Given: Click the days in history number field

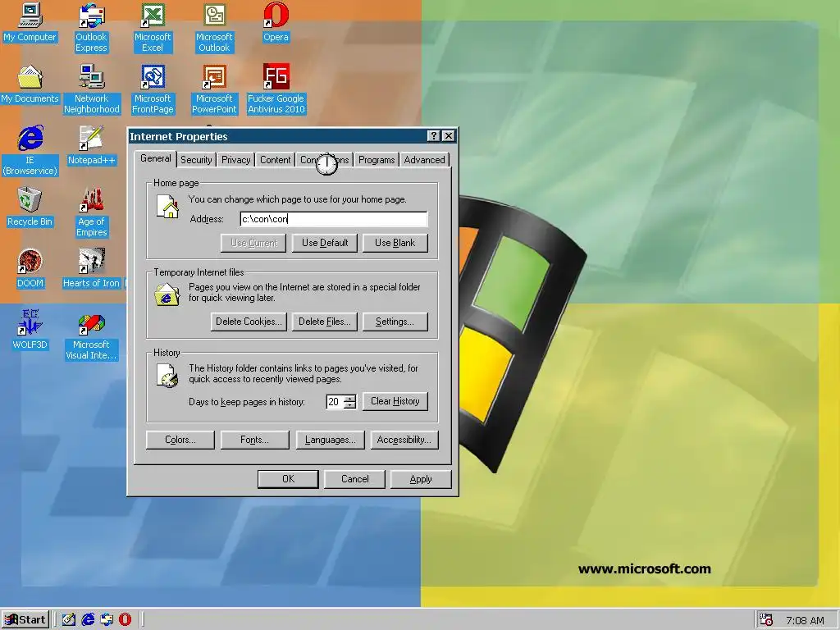Looking at the screenshot, I should 335,402.
